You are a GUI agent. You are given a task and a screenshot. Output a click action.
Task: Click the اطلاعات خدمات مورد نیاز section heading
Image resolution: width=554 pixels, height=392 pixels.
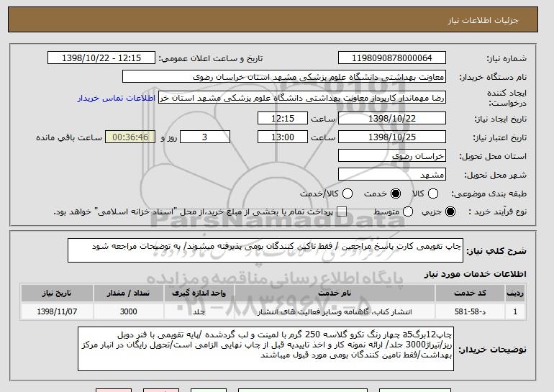click(475, 274)
